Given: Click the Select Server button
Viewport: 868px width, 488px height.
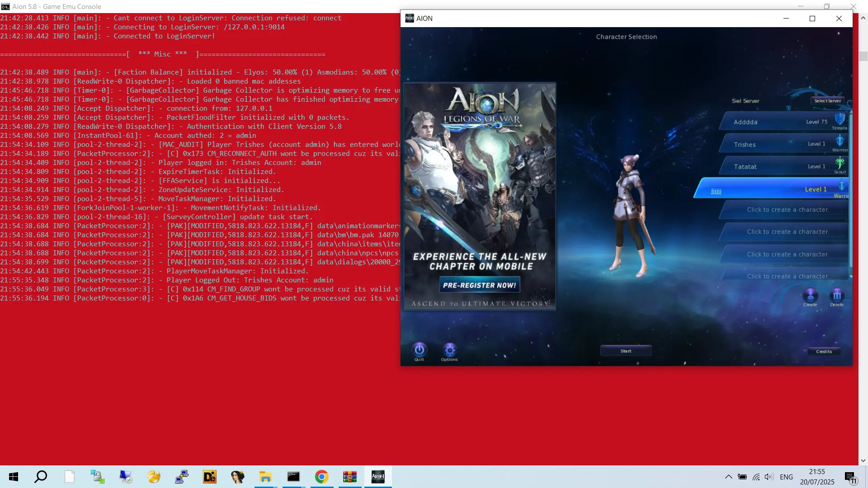Looking at the screenshot, I should [827, 101].
